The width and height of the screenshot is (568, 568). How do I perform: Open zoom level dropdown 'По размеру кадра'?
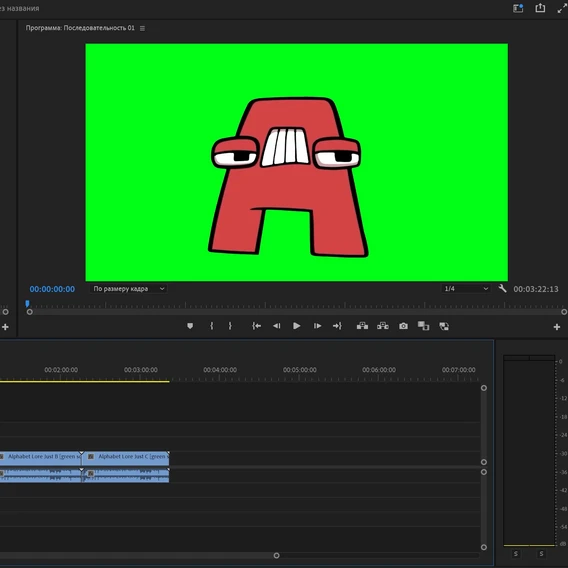pos(129,289)
